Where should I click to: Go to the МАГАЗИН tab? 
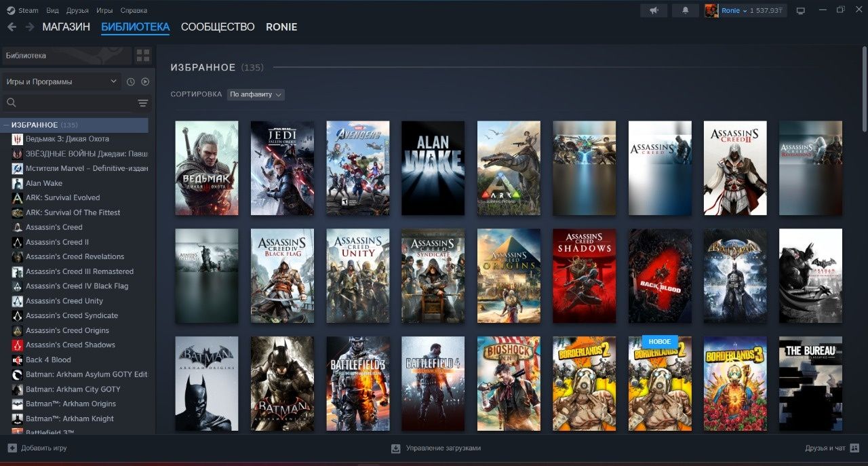(66, 27)
